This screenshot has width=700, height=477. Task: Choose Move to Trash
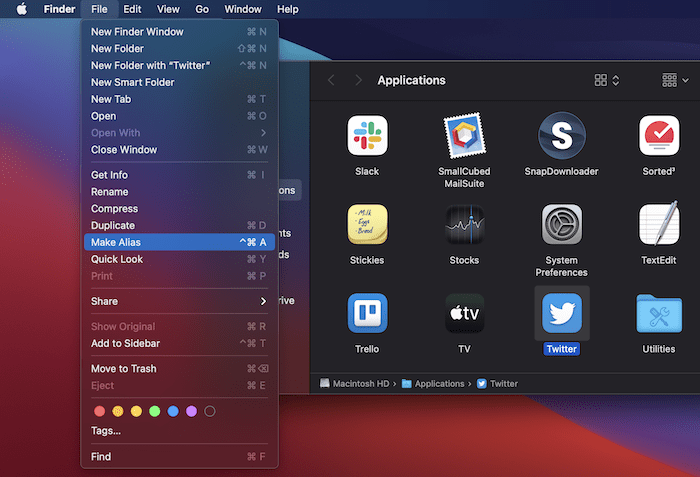point(179,368)
